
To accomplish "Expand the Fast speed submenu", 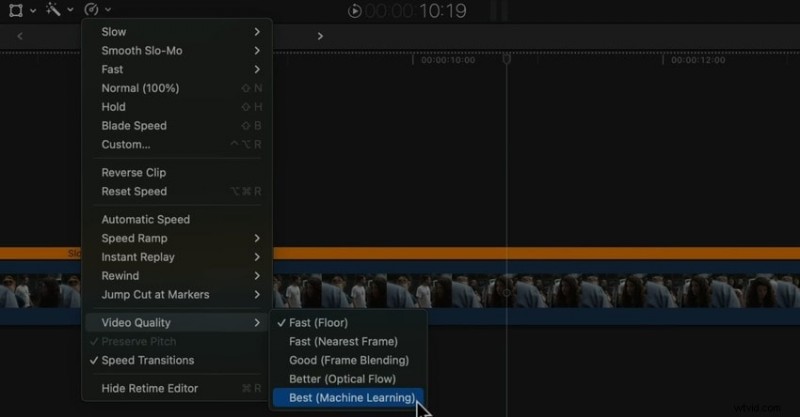I will (x=177, y=69).
